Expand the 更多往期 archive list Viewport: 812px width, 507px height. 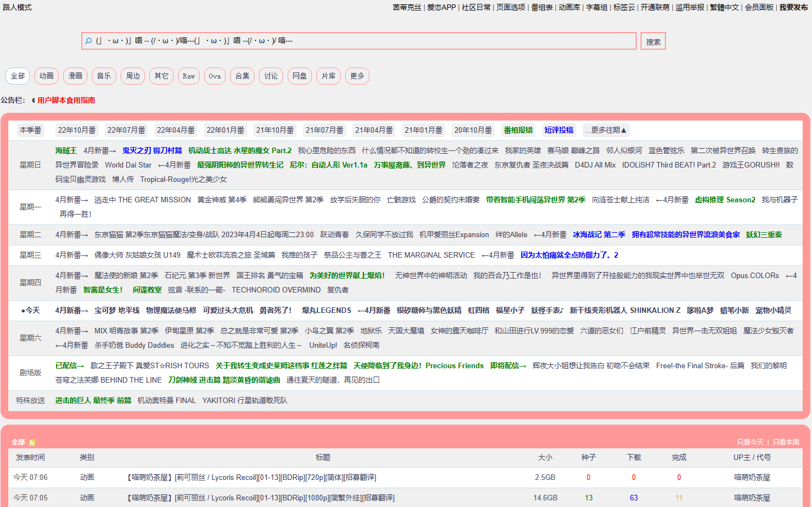coord(606,130)
